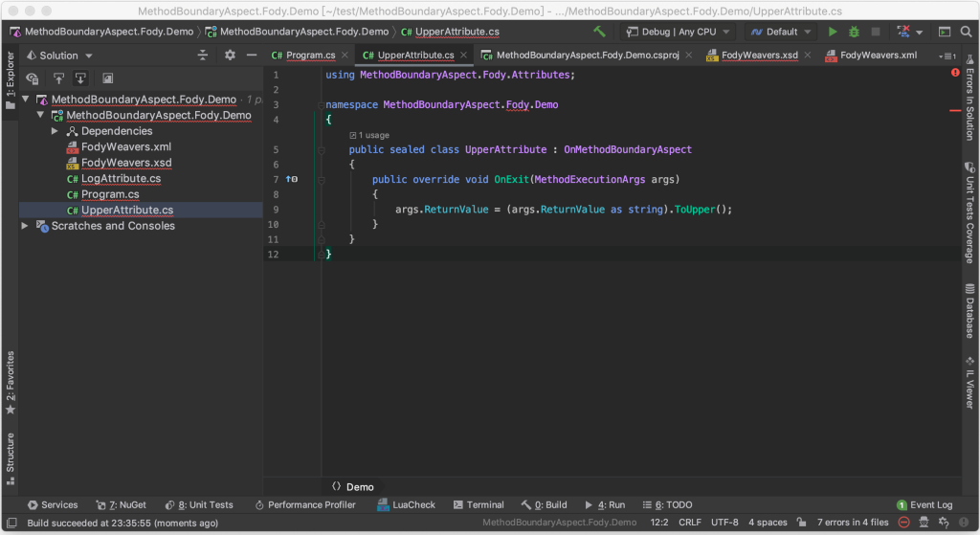The width and height of the screenshot is (980, 535).
Task: Expand Scratches and Consoles node
Action: click(x=25, y=225)
